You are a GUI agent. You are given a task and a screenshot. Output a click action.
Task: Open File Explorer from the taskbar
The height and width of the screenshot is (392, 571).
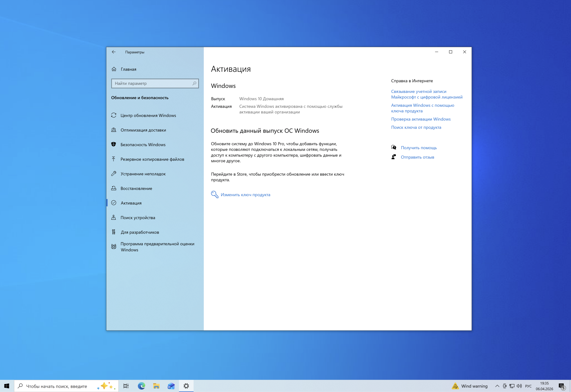click(156, 386)
